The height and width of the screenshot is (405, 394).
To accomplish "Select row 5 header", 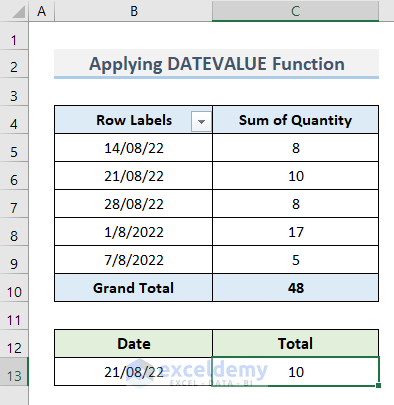I will click(14, 148).
